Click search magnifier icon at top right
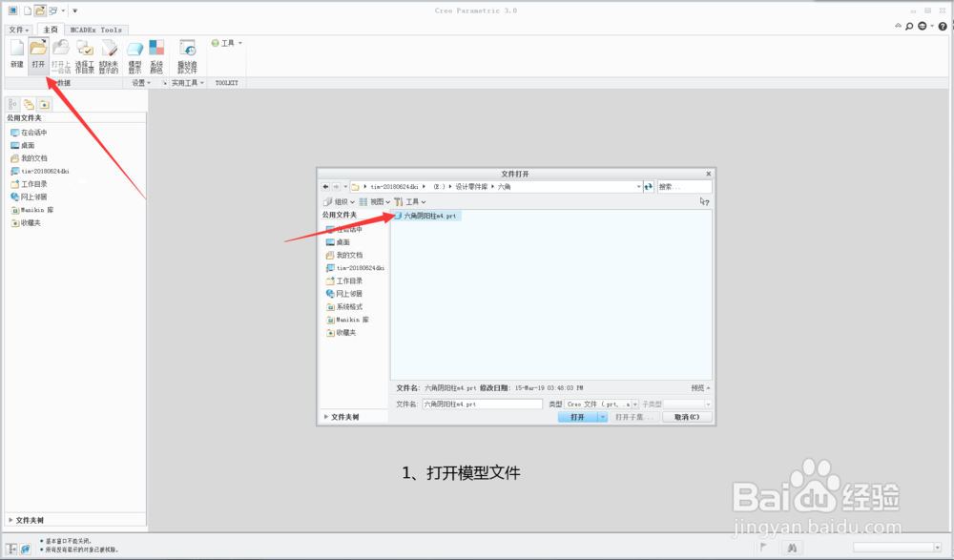The height and width of the screenshot is (560, 954). [x=909, y=26]
